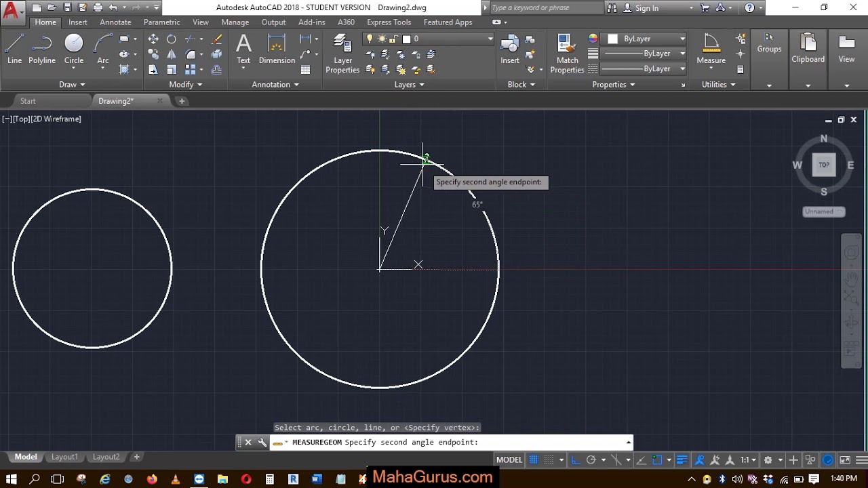This screenshot has height=488, width=868.
Task: Toggle object snap in status bar
Action: point(657,460)
